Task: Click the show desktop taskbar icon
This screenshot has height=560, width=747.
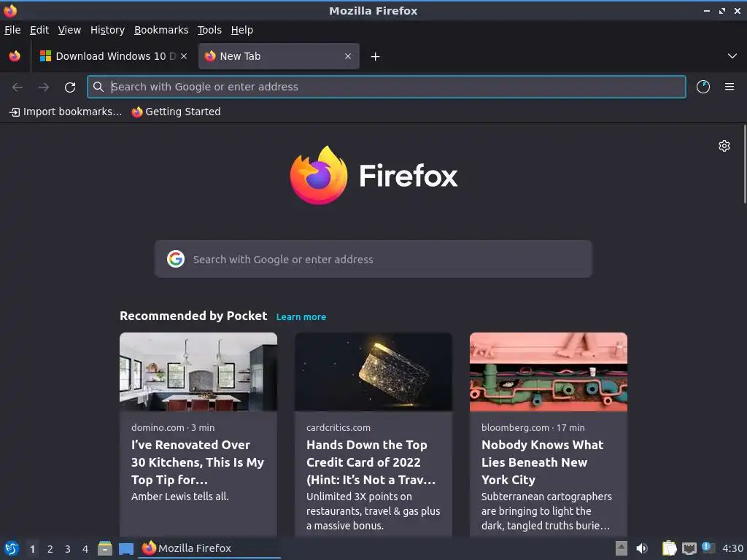Action: (126, 548)
